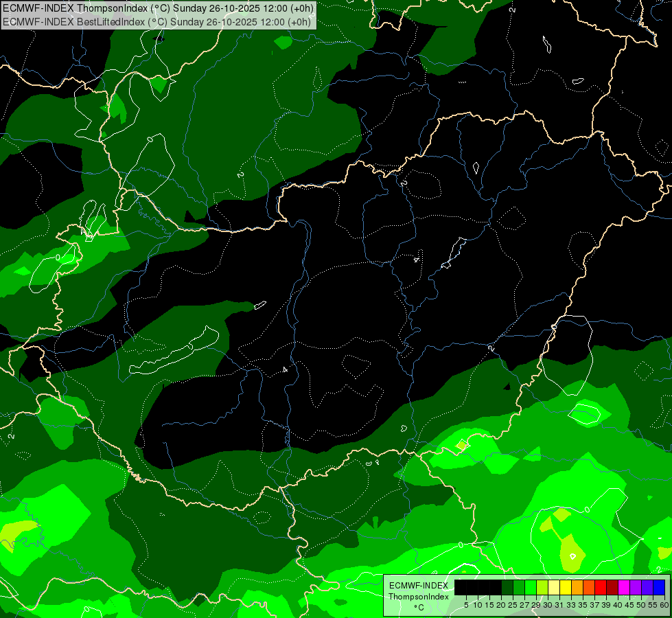Viewport: 672px width, 618px height.
Task: Click the legend tick label '10'
Action: [478, 605]
